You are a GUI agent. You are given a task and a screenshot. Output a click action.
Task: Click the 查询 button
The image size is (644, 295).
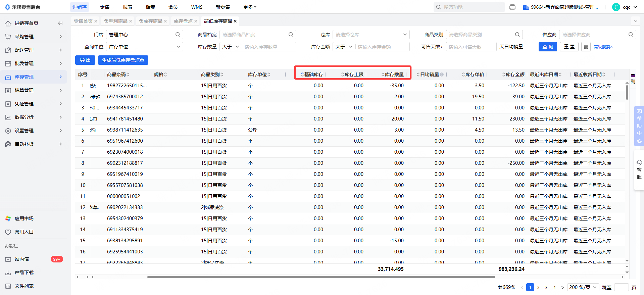pos(547,47)
